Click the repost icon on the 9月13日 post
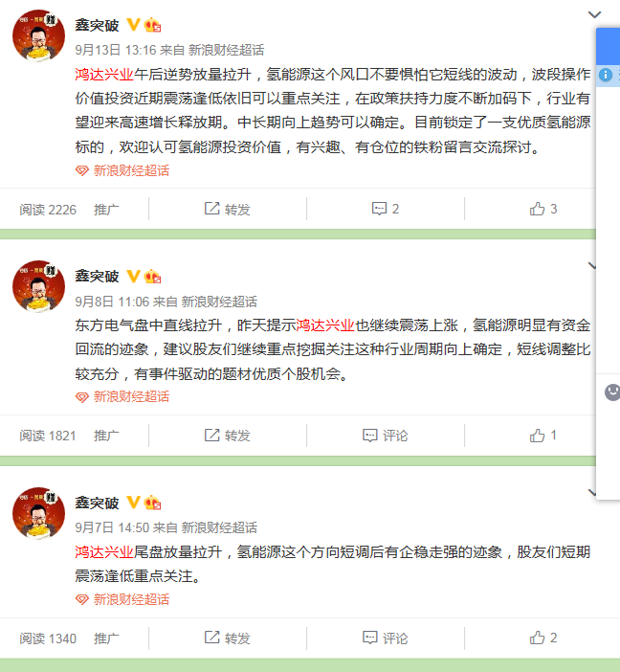The image size is (620, 672). [211, 209]
